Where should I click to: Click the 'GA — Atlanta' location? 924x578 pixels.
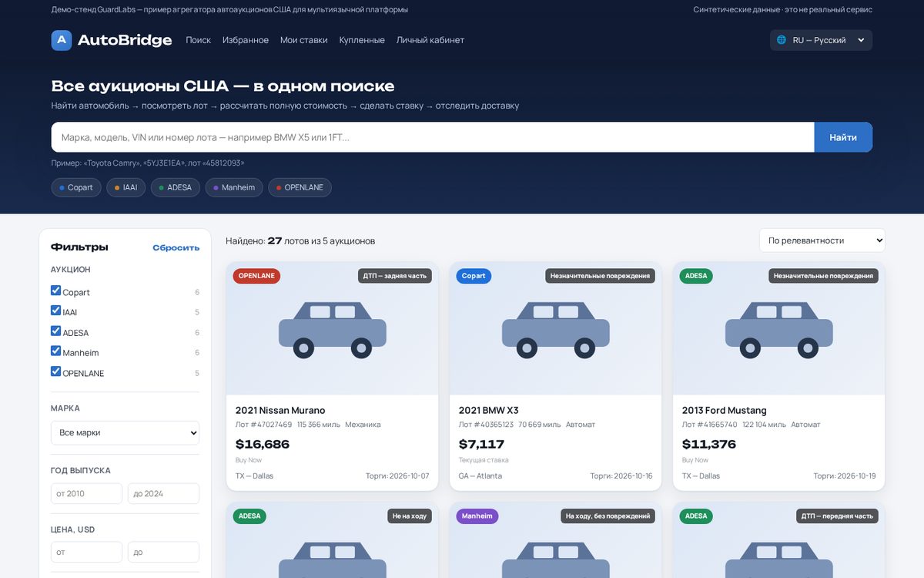pyautogui.click(x=480, y=476)
